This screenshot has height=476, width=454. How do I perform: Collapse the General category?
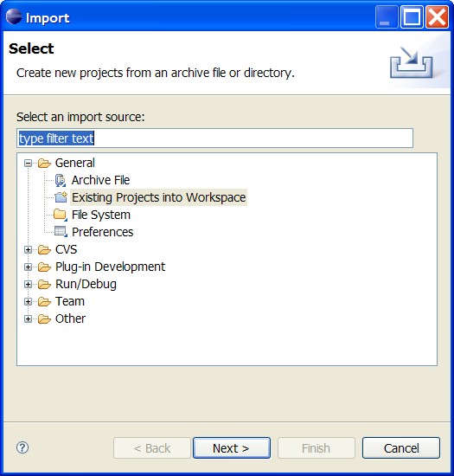click(x=28, y=164)
